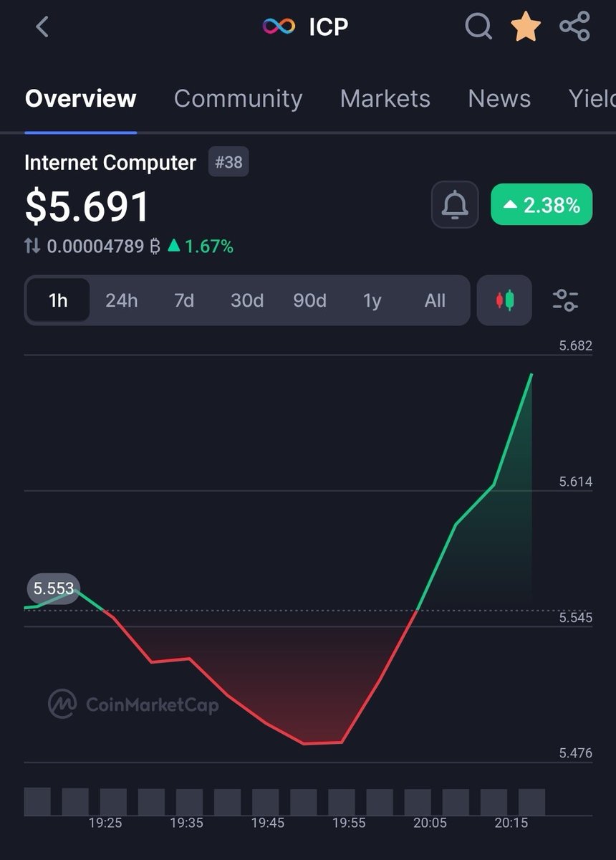Tap the 20:05 time axis label
The height and width of the screenshot is (860, 616).
click(430, 823)
